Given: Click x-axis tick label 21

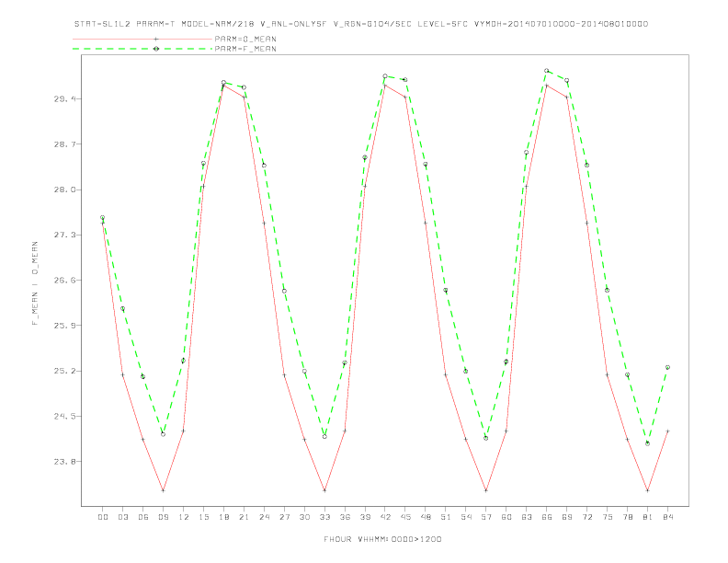Looking at the screenshot, I should tap(244, 517).
